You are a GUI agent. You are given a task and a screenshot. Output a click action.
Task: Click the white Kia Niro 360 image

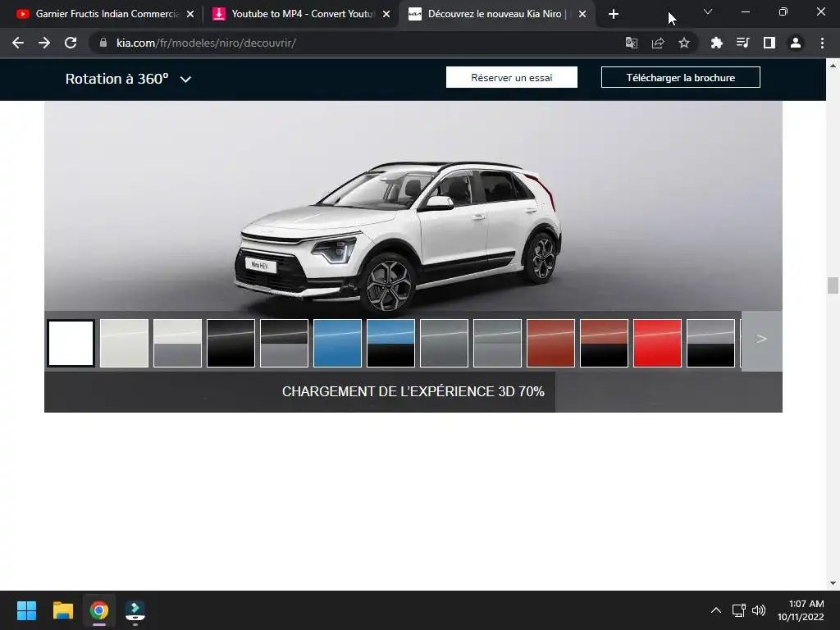click(398, 237)
